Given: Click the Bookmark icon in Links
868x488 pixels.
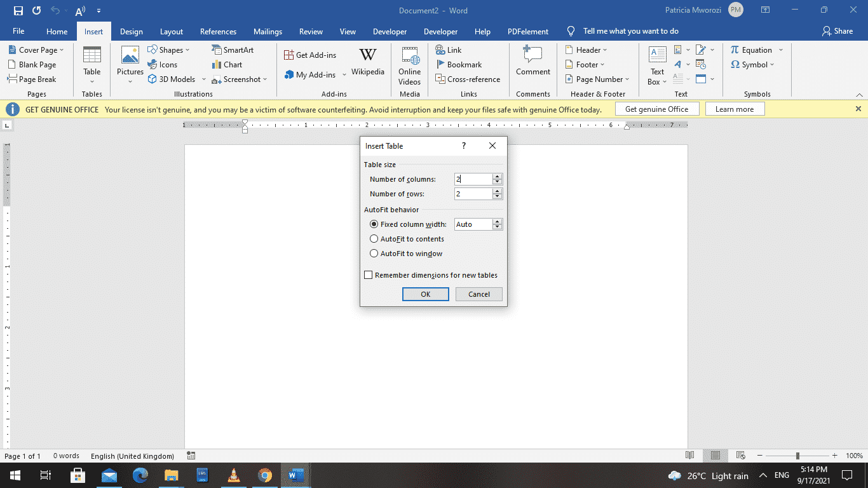Looking at the screenshot, I should [440, 64].
